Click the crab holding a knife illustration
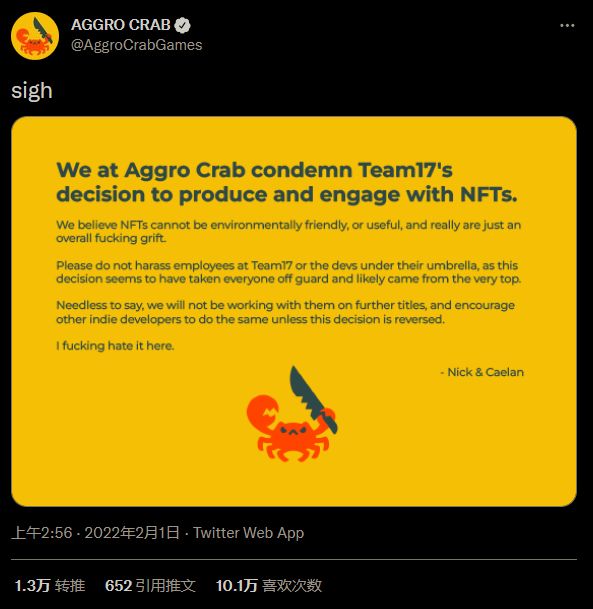 [x=292, y=414]
